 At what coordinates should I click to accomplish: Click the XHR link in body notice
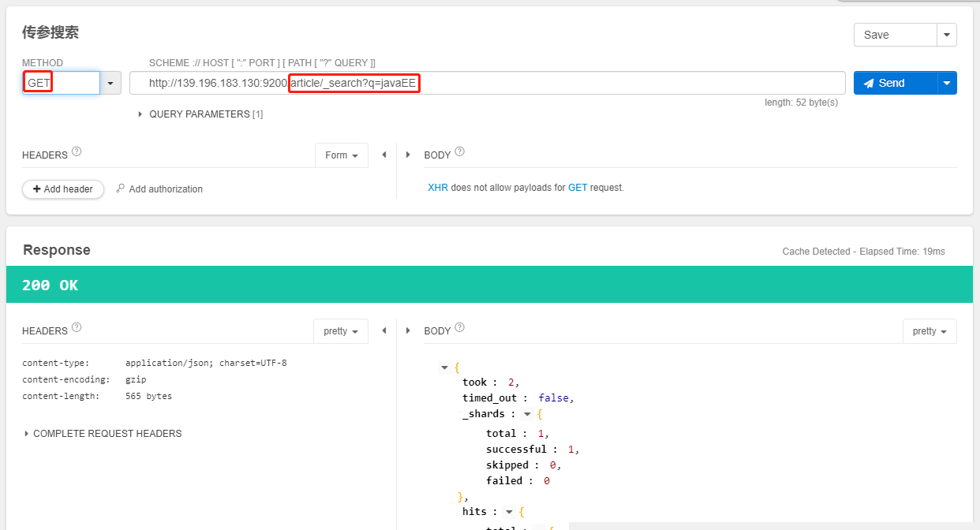point(437,188)
